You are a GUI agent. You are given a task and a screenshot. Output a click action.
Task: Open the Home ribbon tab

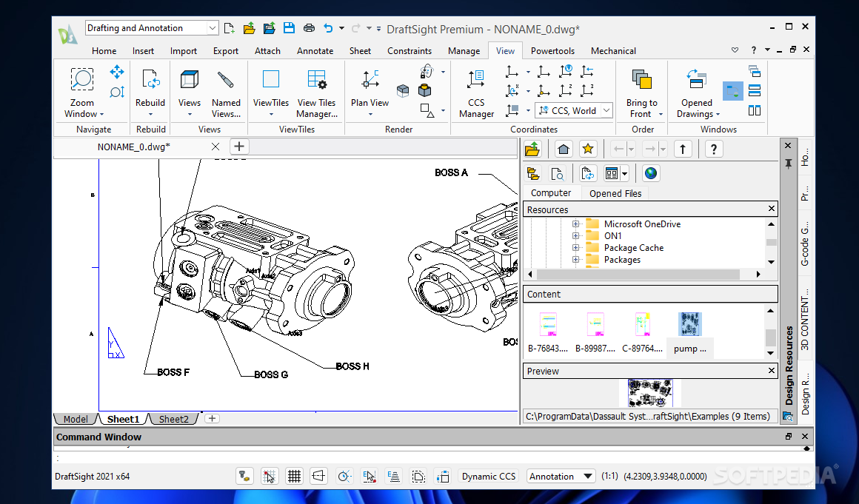pyautogui.click(x=104, y=50)
